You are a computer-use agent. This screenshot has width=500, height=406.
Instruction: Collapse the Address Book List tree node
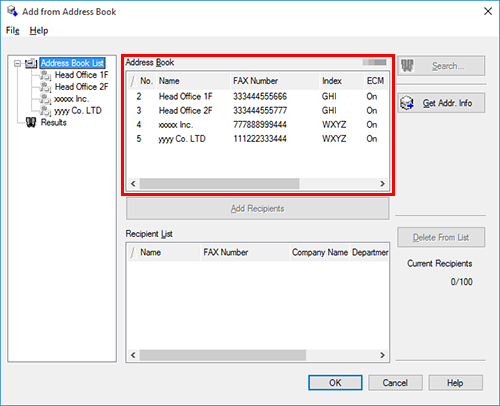[17, 63]
